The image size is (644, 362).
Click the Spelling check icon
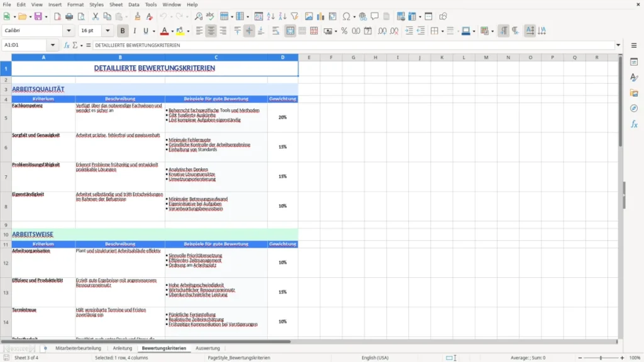point(210,16)
